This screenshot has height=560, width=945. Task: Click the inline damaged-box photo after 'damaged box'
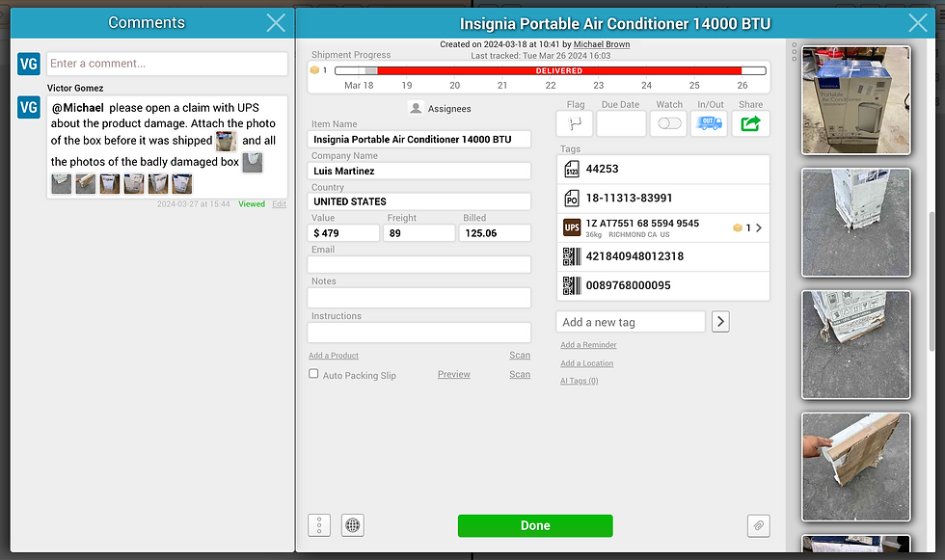tap(253, 163)
